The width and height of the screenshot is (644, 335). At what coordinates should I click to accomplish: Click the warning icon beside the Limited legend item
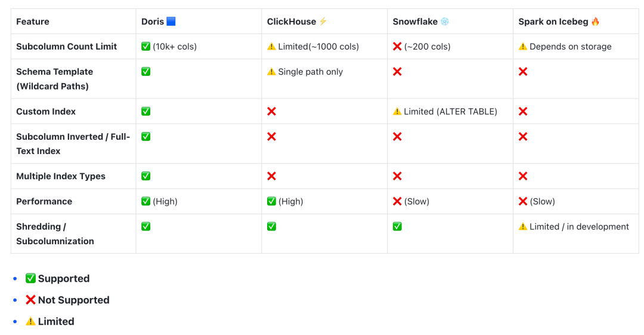[30, 321]
